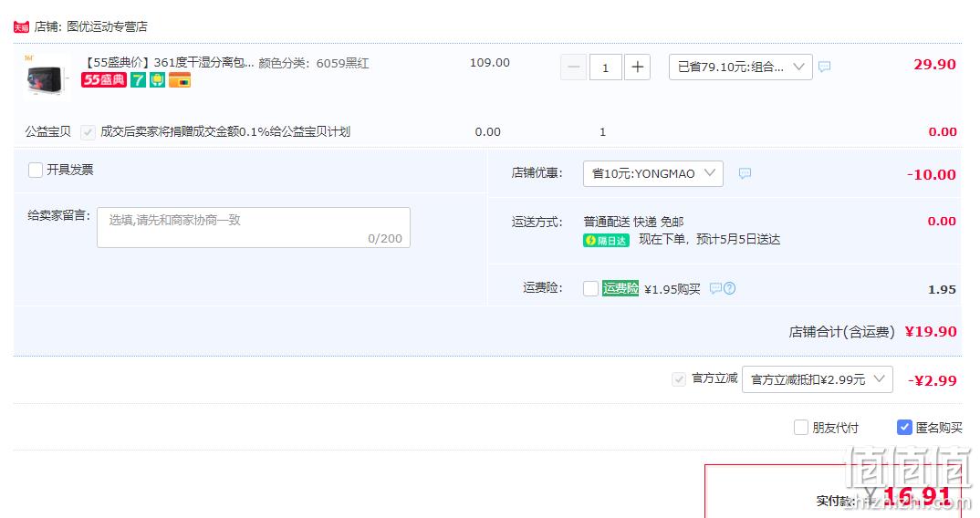This screenshot has height=518, width=980.
Task: Toggle the 公益宝贝 donation checkbox
Action: tap(89, 132)
